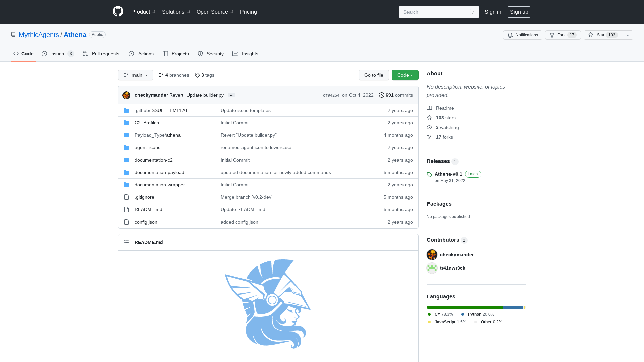Open "Merge branch 'v0.2-dev'" commit message
Viewport: 644px width, 362px height.
coord(247,197)
